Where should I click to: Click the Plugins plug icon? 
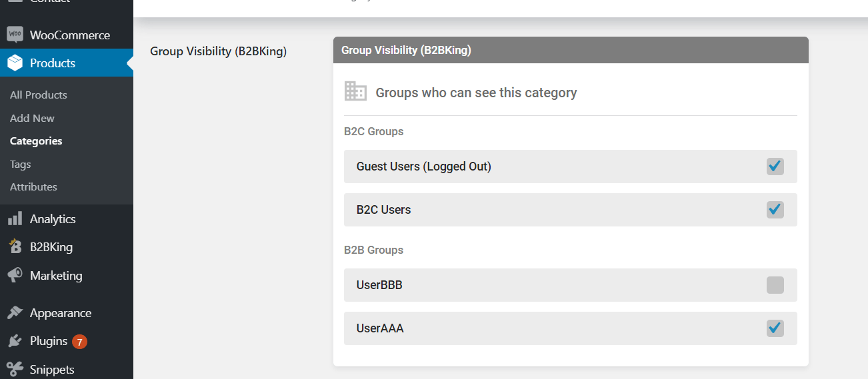(15, 341)
